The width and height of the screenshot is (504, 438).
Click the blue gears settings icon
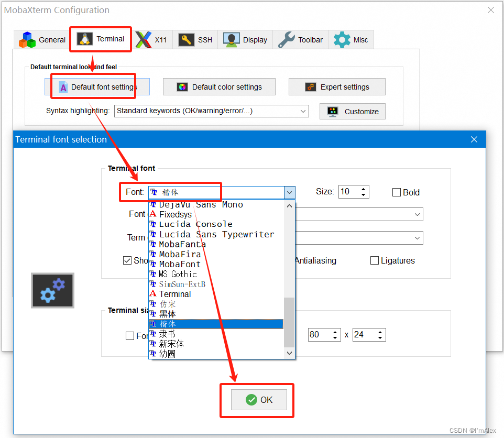pos(53,290)
